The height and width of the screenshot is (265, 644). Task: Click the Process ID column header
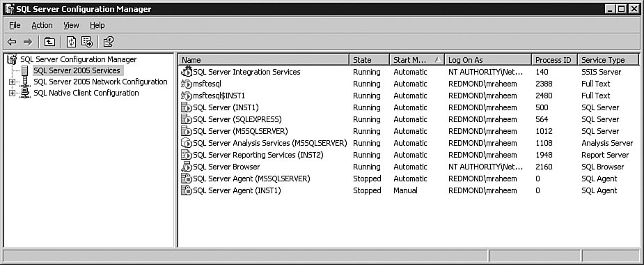click(x=554, y=60)
